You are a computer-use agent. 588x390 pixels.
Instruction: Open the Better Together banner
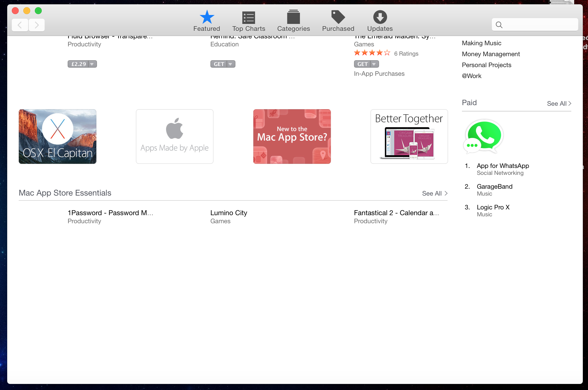(409, 137)
